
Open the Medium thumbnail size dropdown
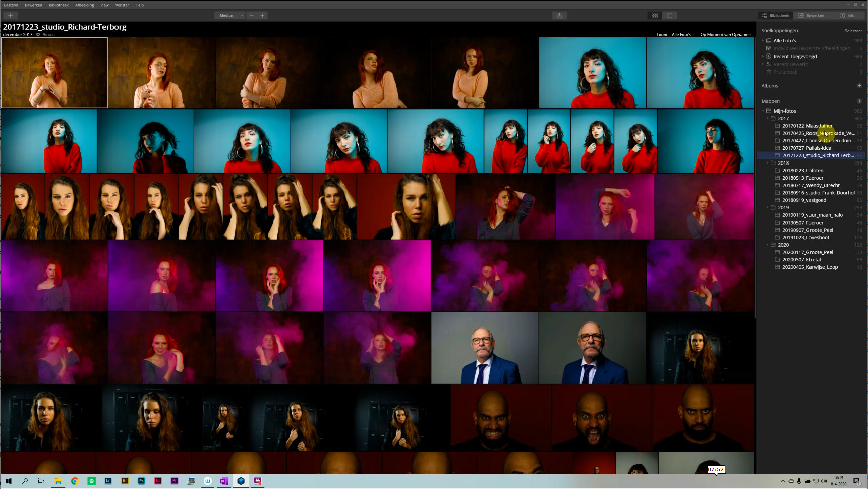coord(229,15)
